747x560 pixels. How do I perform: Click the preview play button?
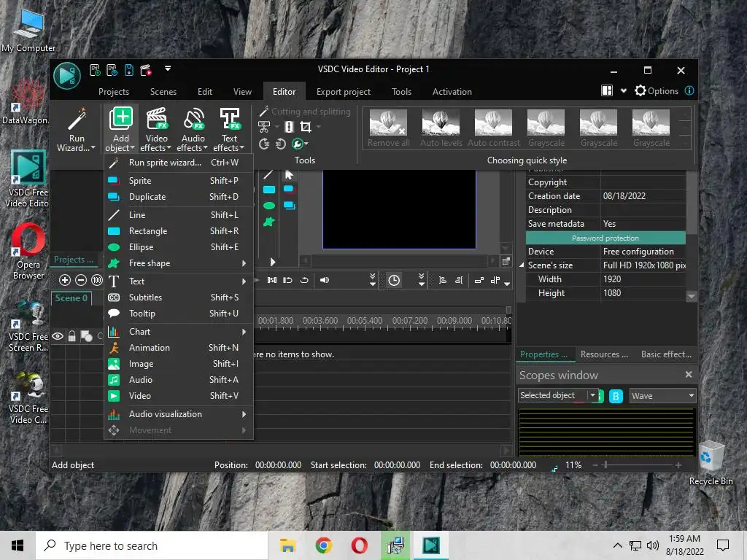click(273, 262)
